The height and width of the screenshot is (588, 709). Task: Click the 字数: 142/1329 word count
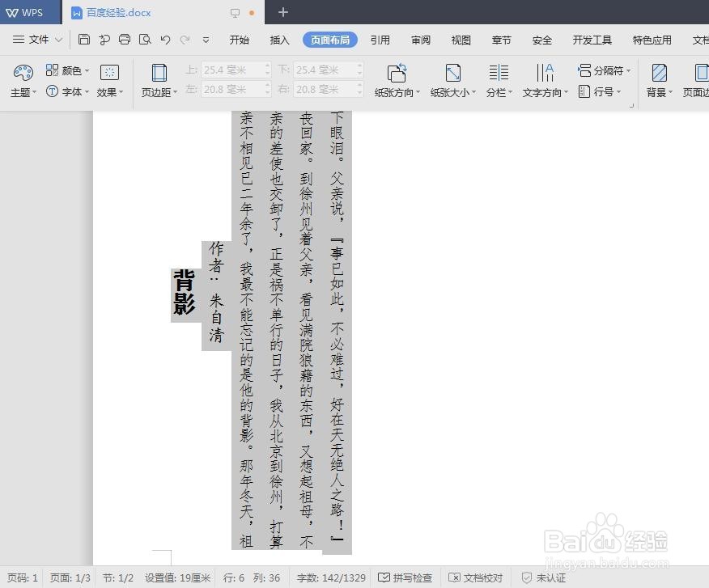pos(331,577)
